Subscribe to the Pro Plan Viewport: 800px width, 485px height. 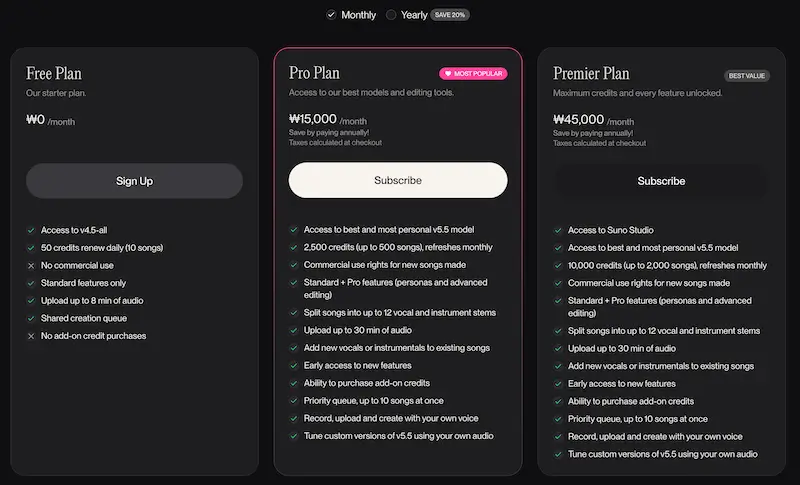point(398,181)
